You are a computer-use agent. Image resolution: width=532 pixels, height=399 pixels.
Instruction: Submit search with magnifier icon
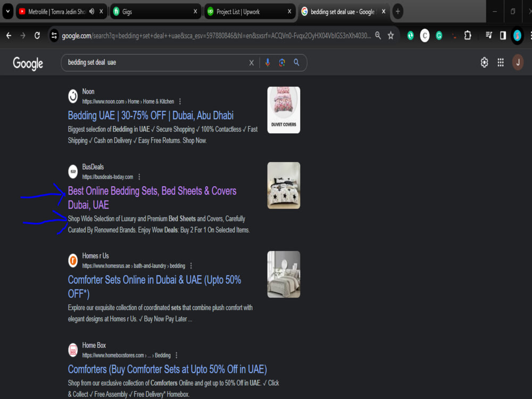296,62
